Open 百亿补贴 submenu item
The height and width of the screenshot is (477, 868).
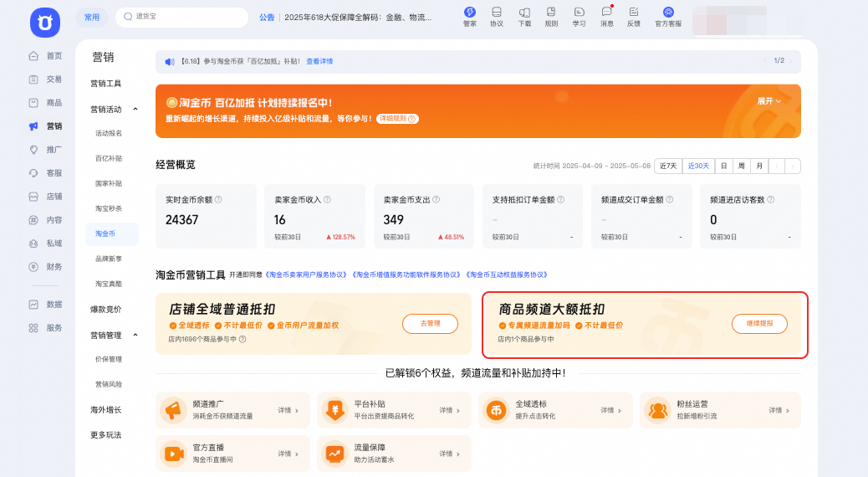click(x=109, y=158)
